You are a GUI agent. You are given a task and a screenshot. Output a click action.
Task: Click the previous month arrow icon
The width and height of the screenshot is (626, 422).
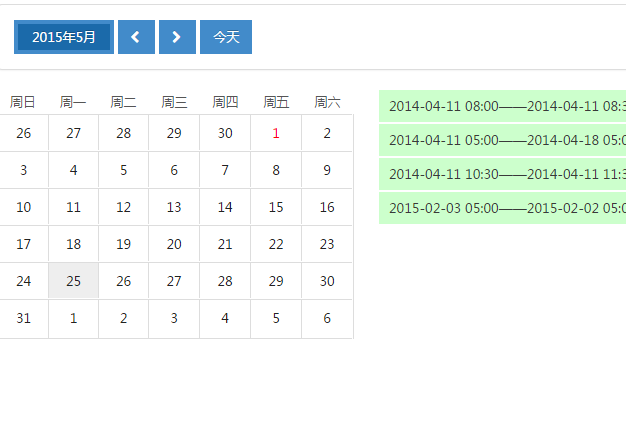[136, 37]
